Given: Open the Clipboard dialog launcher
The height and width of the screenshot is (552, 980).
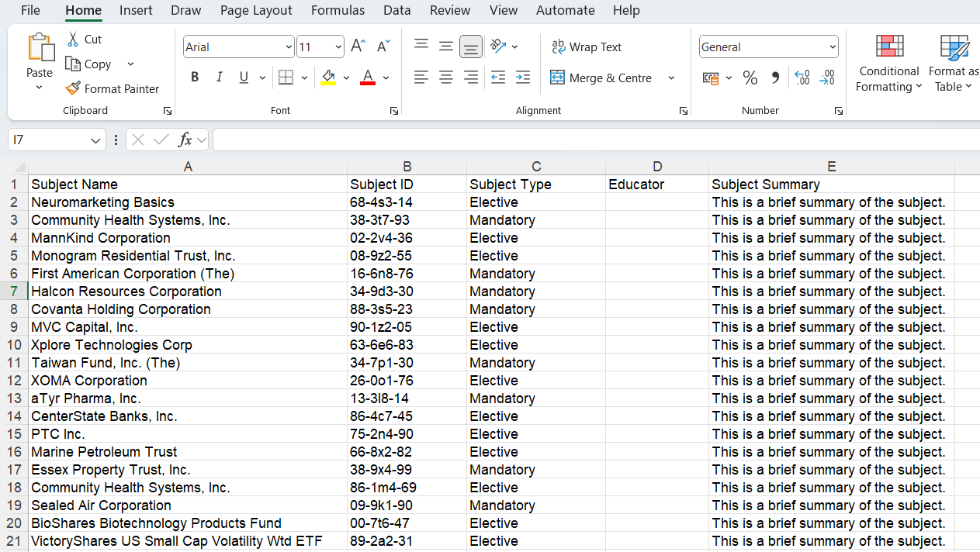Looking at the screenshot, I should pos(167,111).
